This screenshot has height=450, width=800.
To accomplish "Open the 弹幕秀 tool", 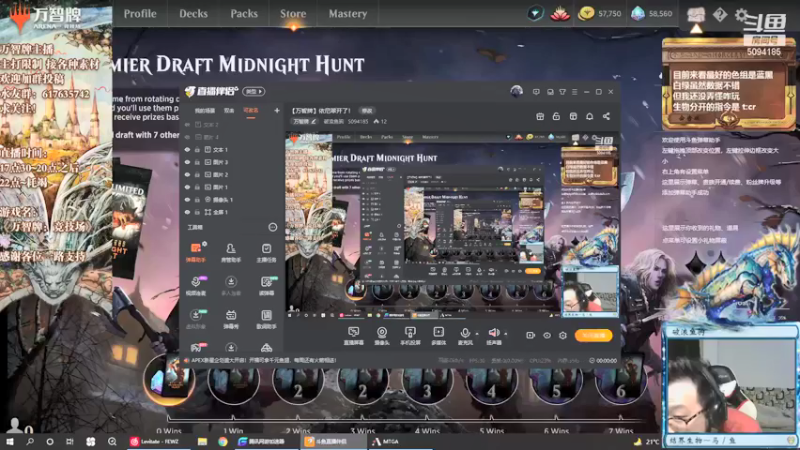I will pyautogui.click(x=231, y=319).
